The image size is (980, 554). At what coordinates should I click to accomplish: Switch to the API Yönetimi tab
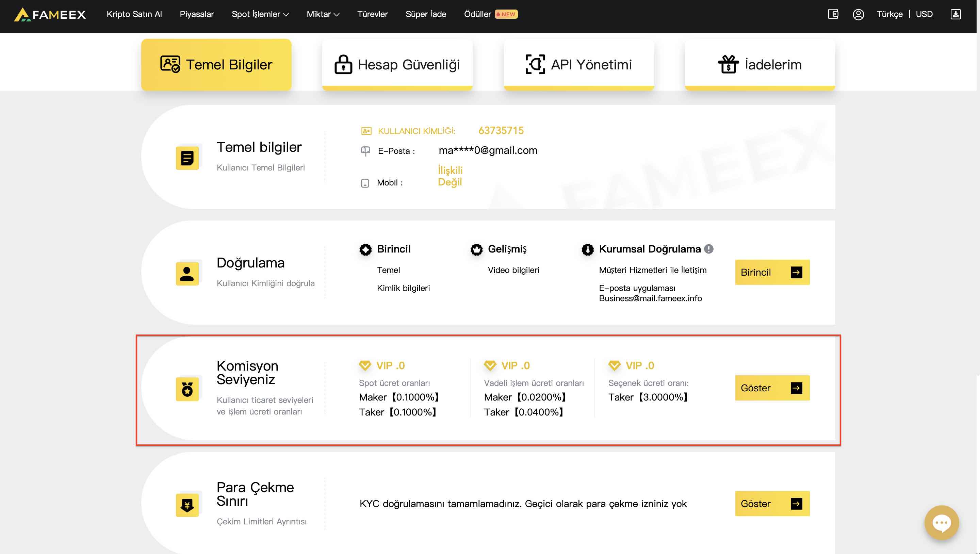click(578, 64)
